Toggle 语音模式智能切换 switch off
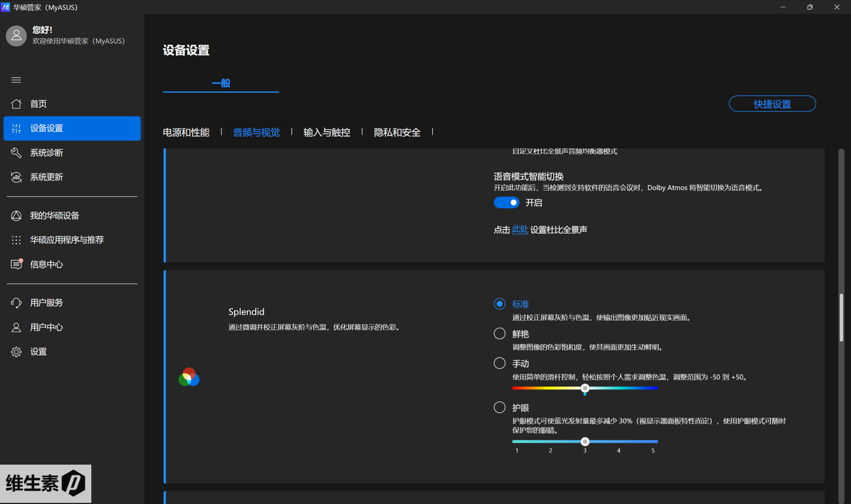The width and height of the screenshot is (851, 504). click(506, 203)
